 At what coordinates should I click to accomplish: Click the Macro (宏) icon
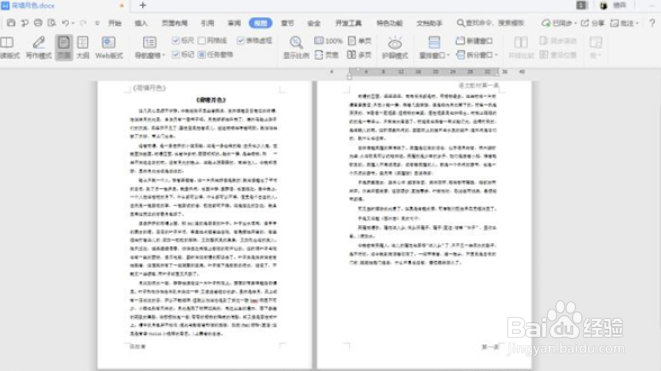coord(595,43)
